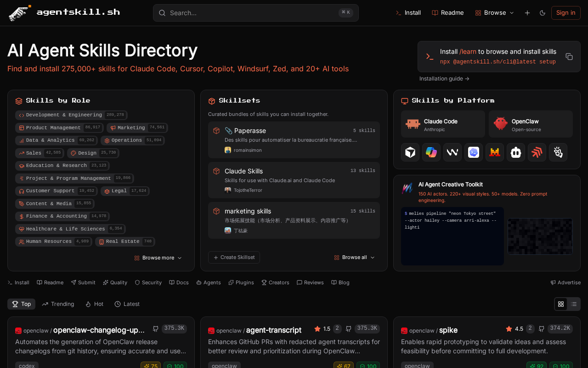Open the red triple-arrow platform icon
Image resolution: width=588 pixels, height=368 pixels.
click(537, 152)
